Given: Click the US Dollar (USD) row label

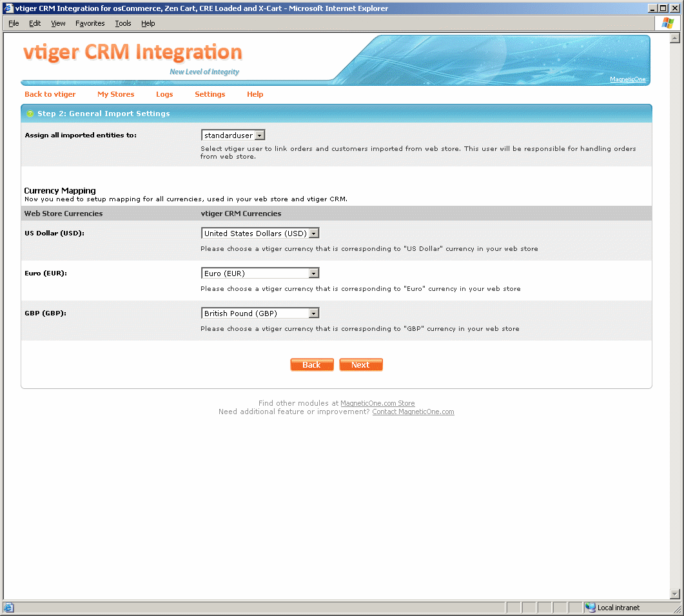Looking at the screenshot, I should (55, 233).
